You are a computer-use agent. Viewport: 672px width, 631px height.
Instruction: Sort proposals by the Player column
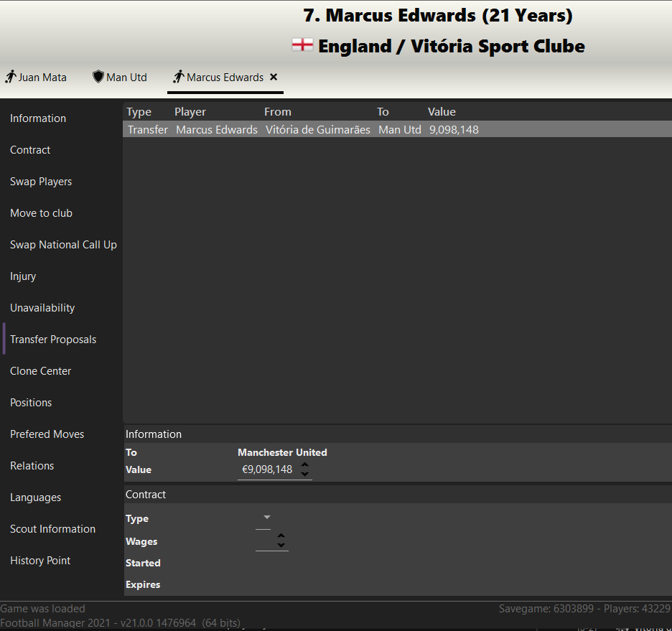pos(190,112)
